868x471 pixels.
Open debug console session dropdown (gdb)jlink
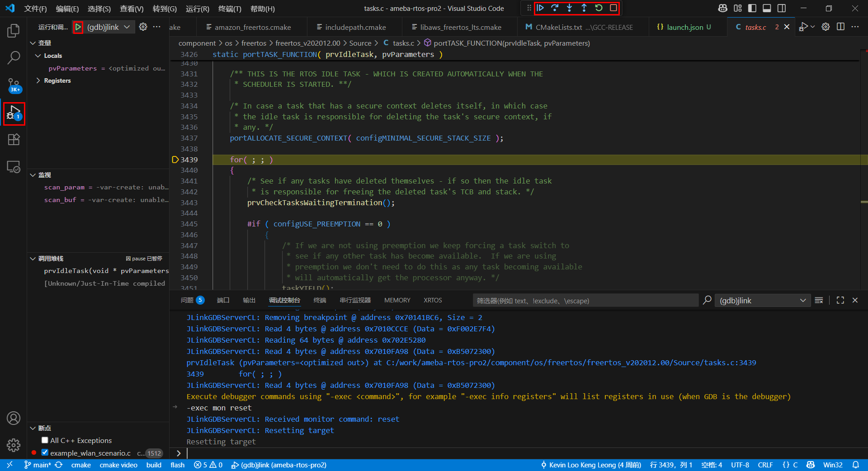pos(762,301)
